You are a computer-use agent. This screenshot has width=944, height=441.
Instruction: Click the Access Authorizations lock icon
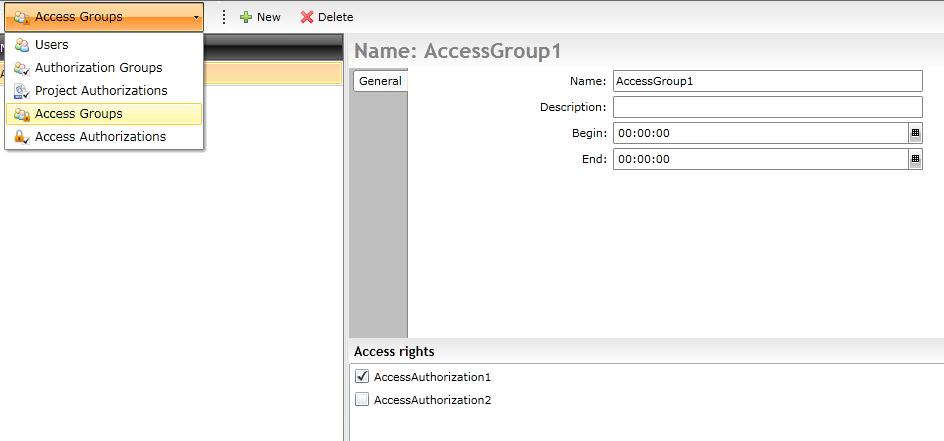[x=21, y=137]
